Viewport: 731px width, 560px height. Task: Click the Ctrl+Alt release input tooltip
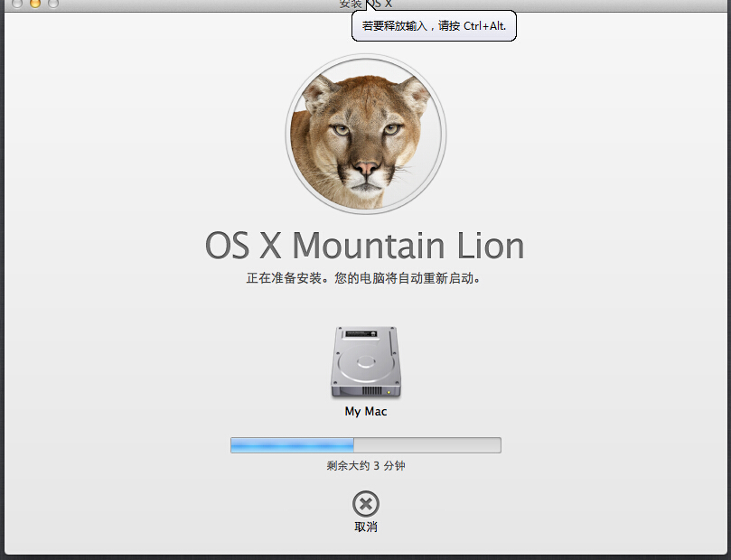tap(434, 25)
